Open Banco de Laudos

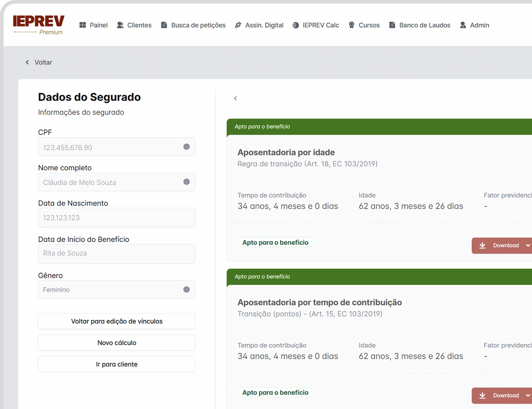[x=420, y=25]
